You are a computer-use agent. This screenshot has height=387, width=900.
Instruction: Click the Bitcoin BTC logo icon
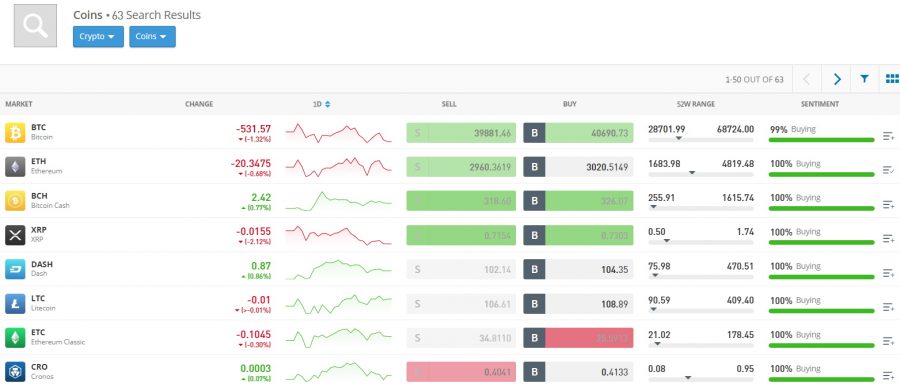point(15,133)
